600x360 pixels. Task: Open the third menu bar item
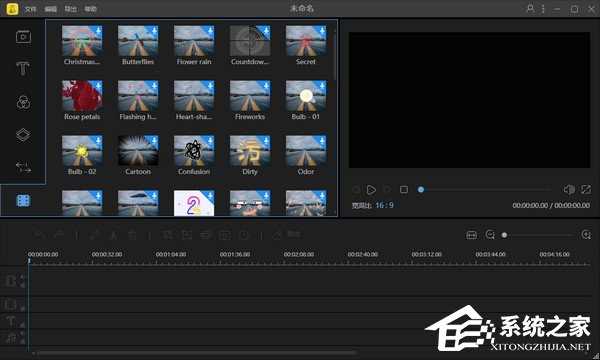coord(70,9)
